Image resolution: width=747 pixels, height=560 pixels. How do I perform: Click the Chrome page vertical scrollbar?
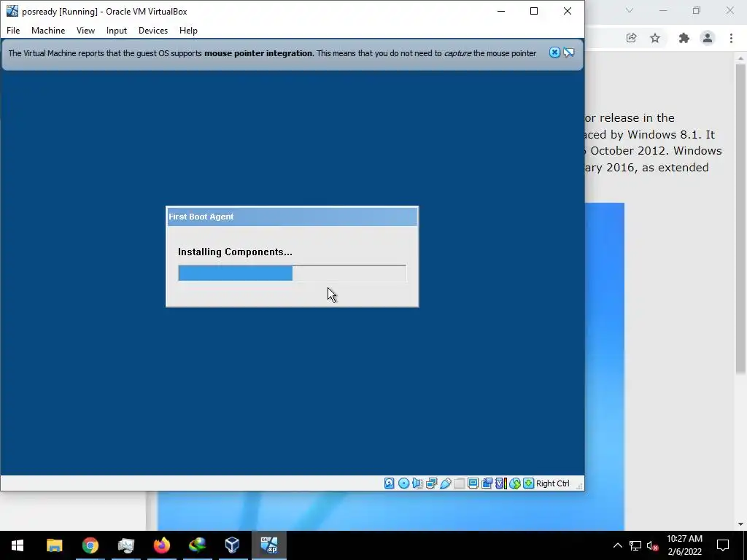(740, 218)
